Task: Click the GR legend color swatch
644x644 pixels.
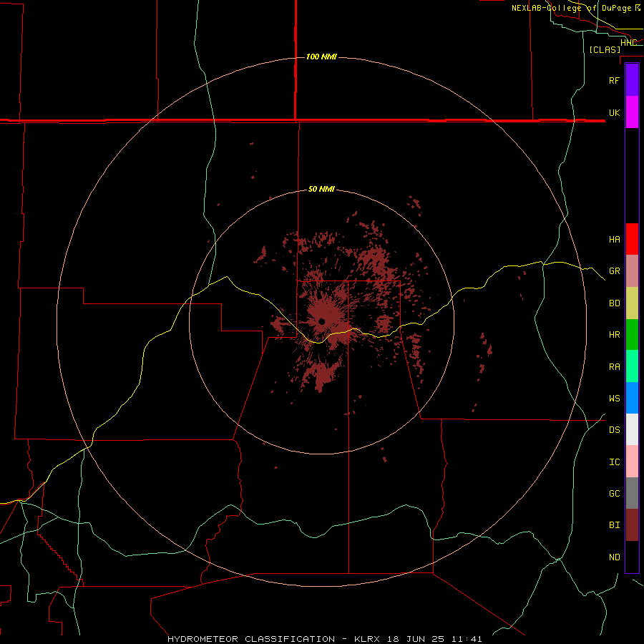Action: (x=632, y=271)
